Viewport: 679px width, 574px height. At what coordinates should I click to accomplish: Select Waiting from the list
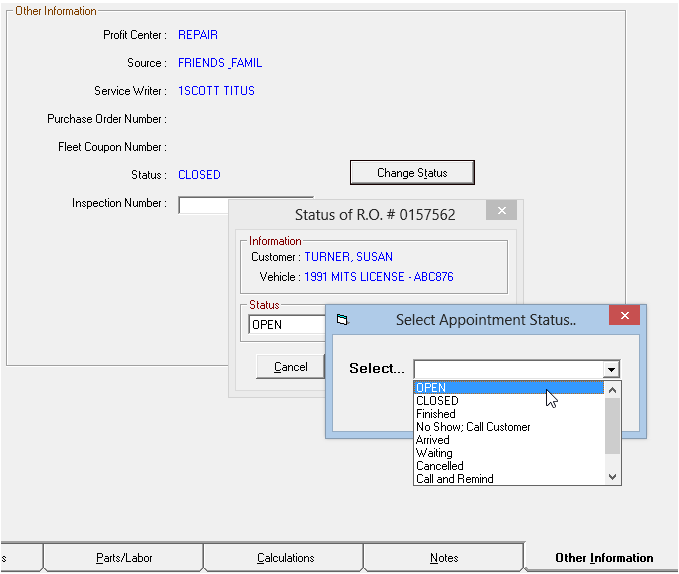click(434, 453)
